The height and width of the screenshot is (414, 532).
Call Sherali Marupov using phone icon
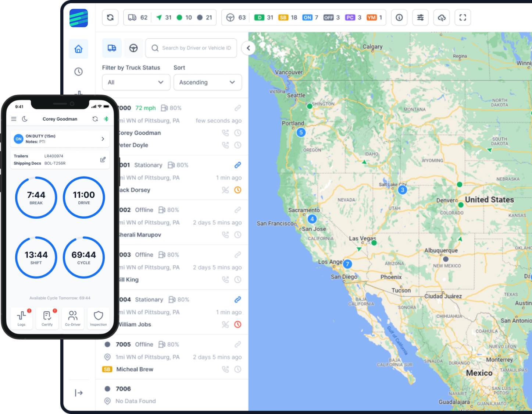[225, 235]
